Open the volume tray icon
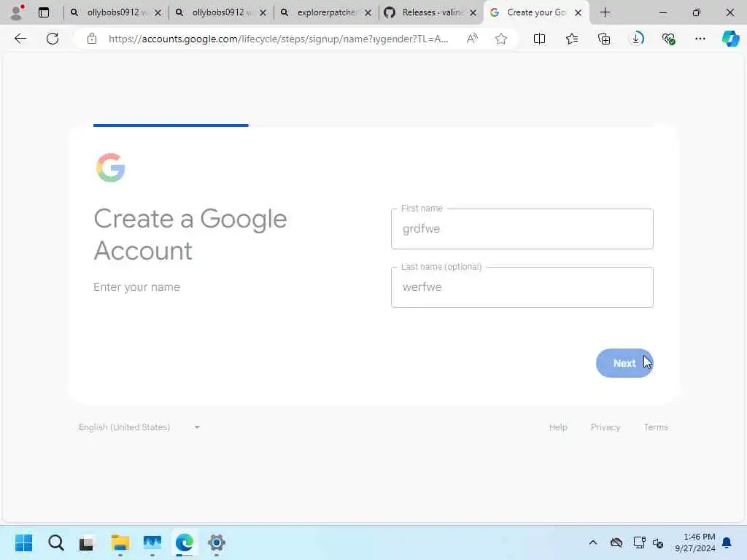Image resolution: width=747 pixels, height=560 pixels. tap(658, 542)
